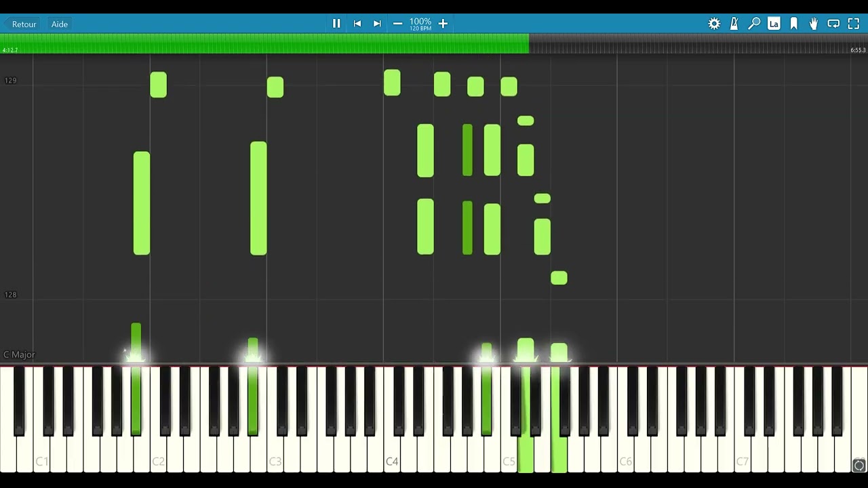Viewport: 868px width, 488px height.
Task: Toggle the La note labels button
Action: tap(774, 24)
